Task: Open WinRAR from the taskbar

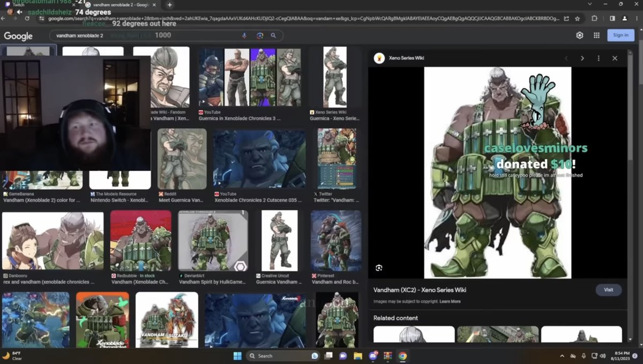Action: 387,355
